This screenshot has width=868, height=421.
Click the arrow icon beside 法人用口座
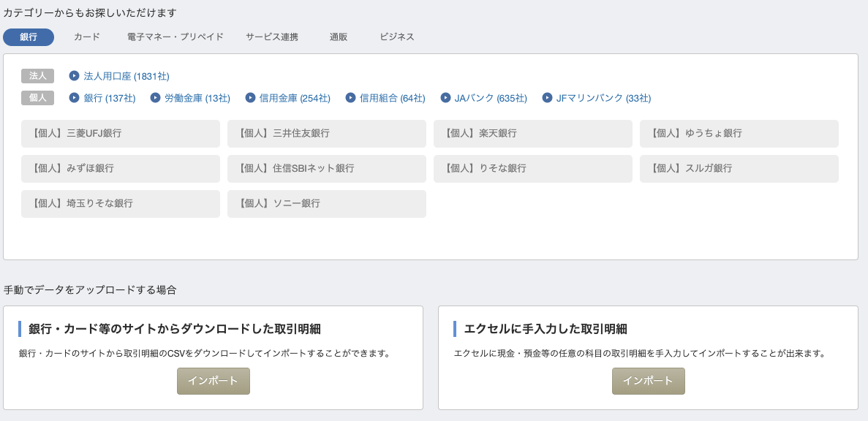(x=74, y=76)
